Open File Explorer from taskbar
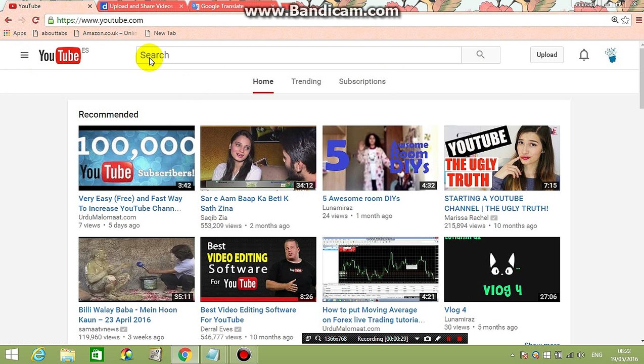The image size is (644, 364). [67, 355]
